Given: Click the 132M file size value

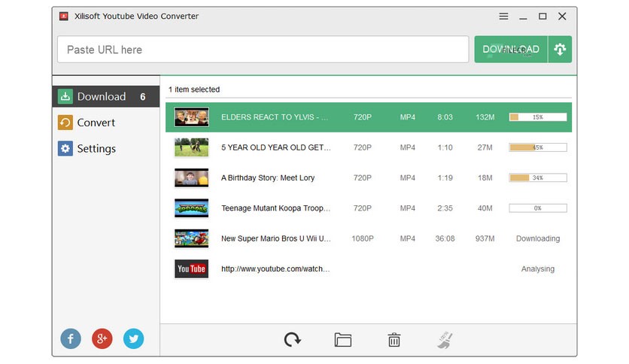Looking at the screenshot, I should pos(485,117).
